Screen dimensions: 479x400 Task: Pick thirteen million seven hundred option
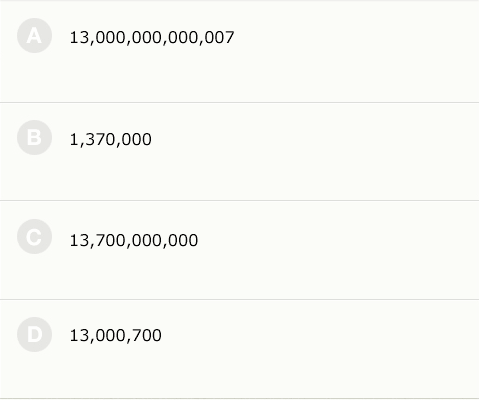point(239,349)
